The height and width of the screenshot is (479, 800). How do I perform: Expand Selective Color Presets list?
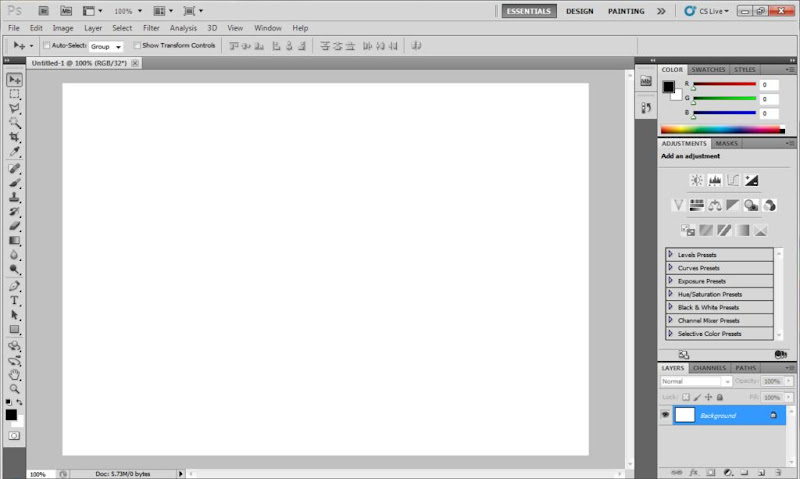(x=670, y=333)
